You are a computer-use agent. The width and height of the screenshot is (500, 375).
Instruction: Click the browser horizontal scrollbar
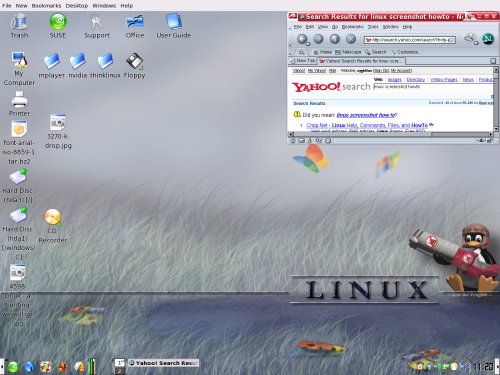[392, 134]
